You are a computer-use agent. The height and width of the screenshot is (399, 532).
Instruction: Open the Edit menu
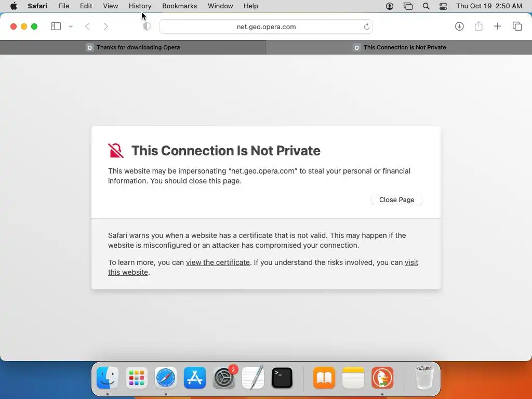click(x=86, y=6)
